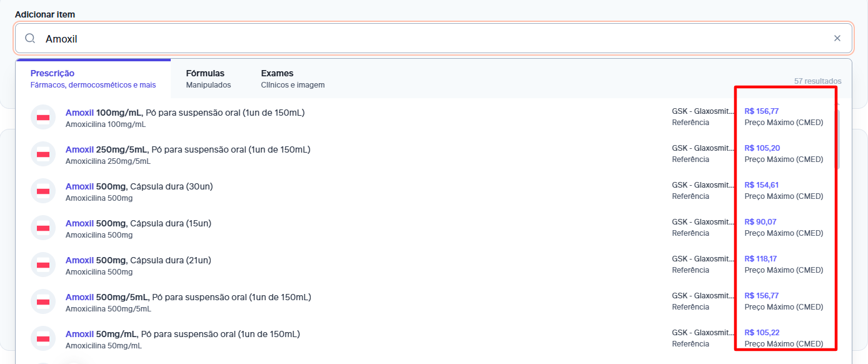Viewport: 868px width, 364px height.
Task: Click the R$ 90,07 price label
Action: coord(760,222)
